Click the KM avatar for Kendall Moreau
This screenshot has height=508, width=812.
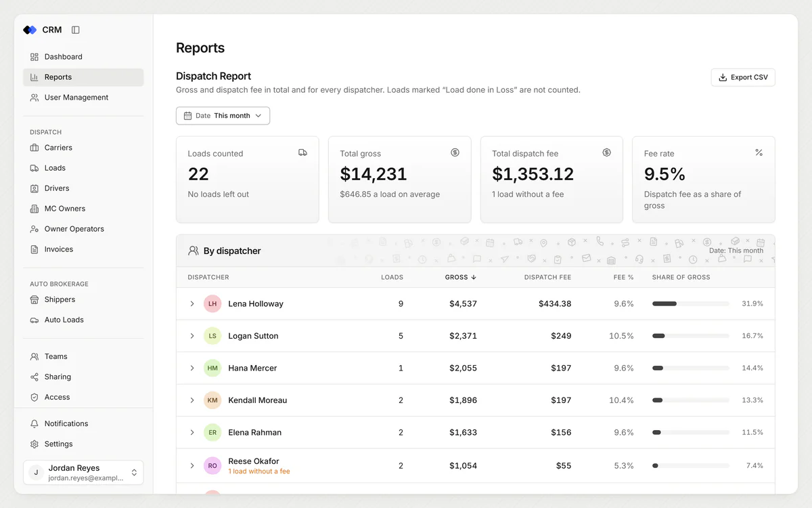pos(212,400)
